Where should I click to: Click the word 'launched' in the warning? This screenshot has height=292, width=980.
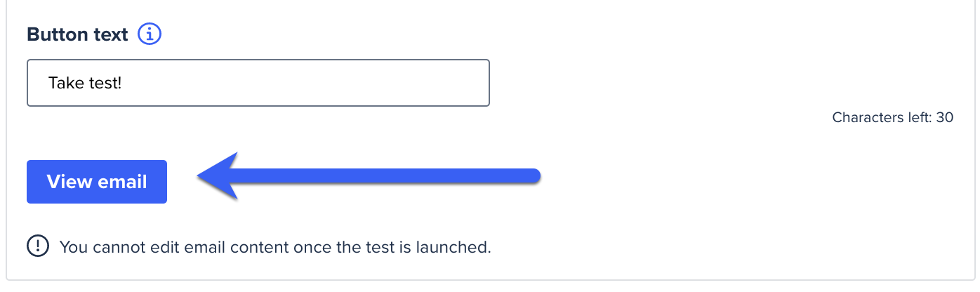click(x=457, y=247)
